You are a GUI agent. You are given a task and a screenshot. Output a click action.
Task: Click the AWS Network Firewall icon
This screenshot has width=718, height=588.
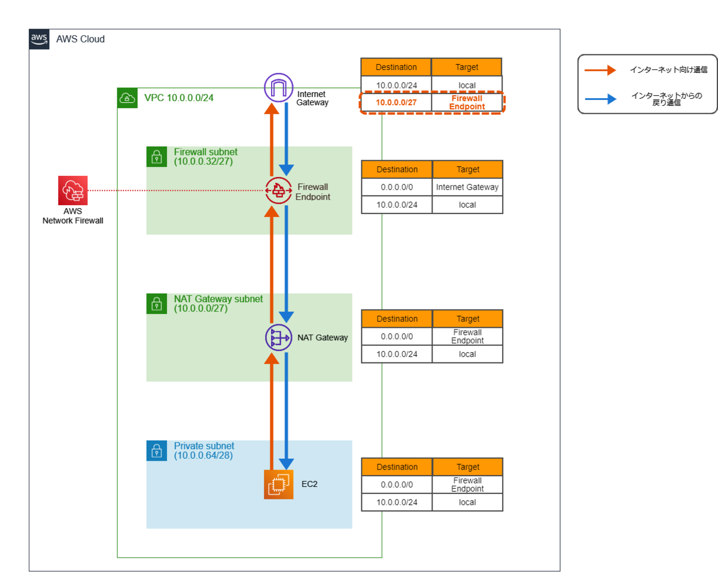73,191
